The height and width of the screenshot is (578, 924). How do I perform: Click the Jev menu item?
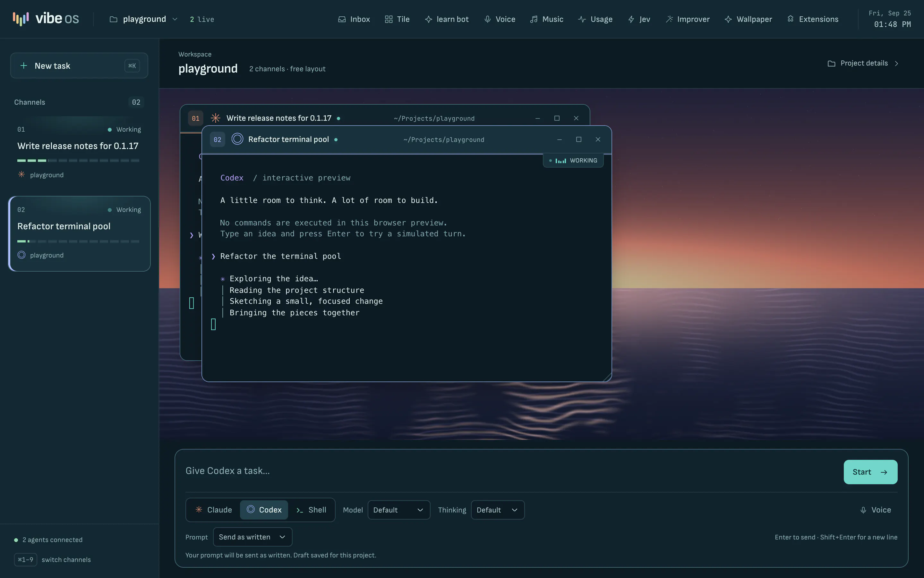pyautogui.click(x=639, y=19)
